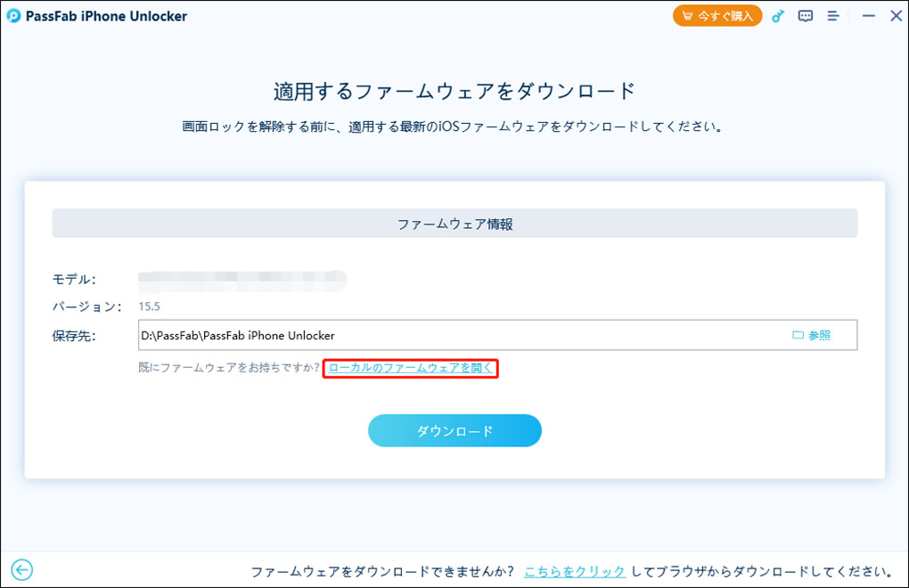
Task: Open the menu from the hamburger icon
Action: tap(832, 15)
